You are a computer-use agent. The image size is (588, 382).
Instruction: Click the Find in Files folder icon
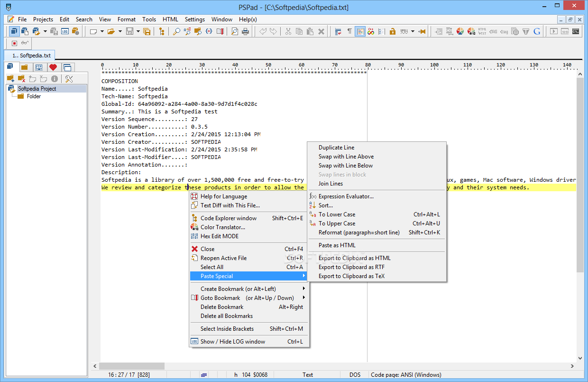(198, 31)
